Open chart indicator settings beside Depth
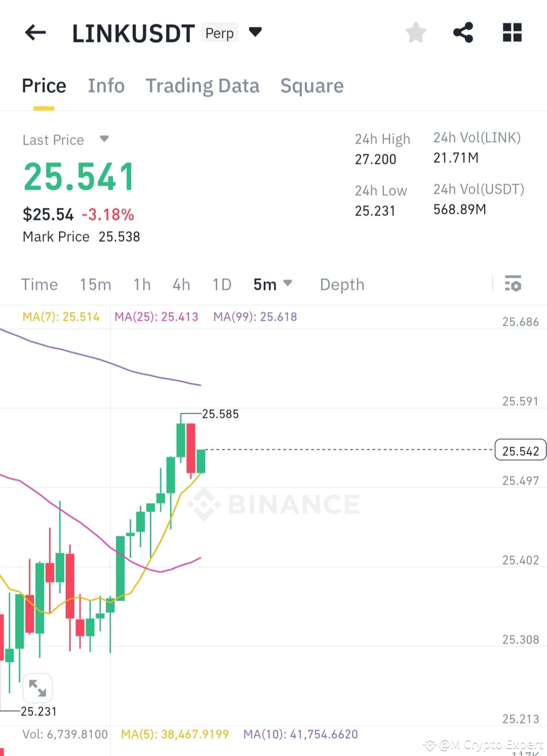This screenshot has width=547, height=756. [x=514, y=284]
